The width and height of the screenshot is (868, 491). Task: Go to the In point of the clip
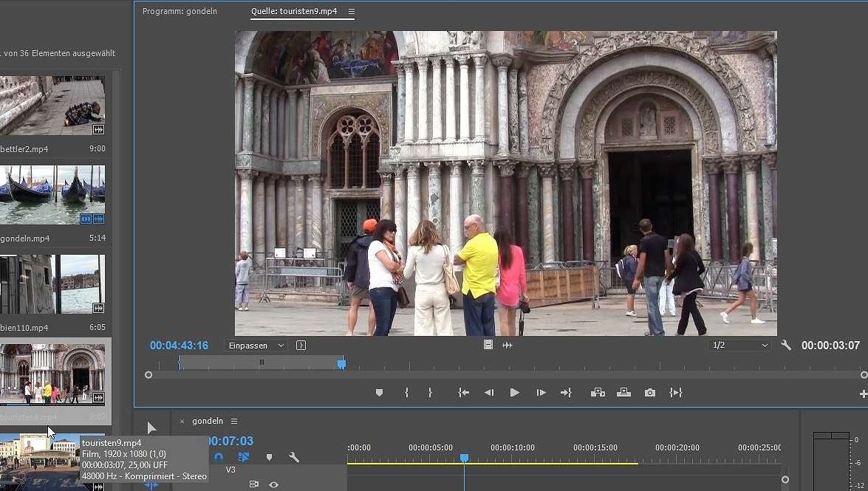click(463, 393)
